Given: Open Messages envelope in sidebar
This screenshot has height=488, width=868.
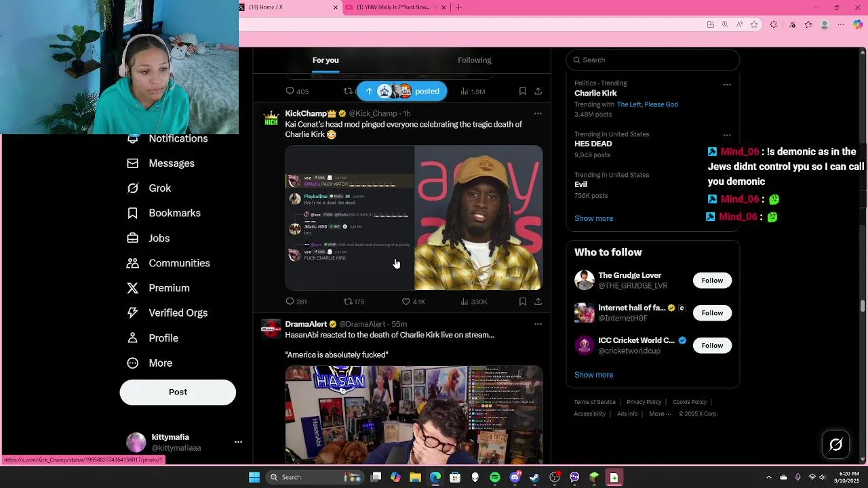Looking at the screenshot, I should coord(161,163).
